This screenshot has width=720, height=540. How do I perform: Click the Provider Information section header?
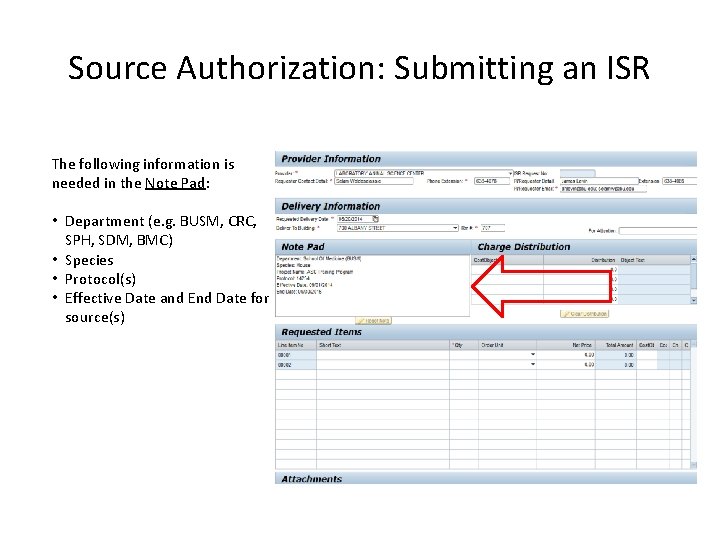[486, 159]
